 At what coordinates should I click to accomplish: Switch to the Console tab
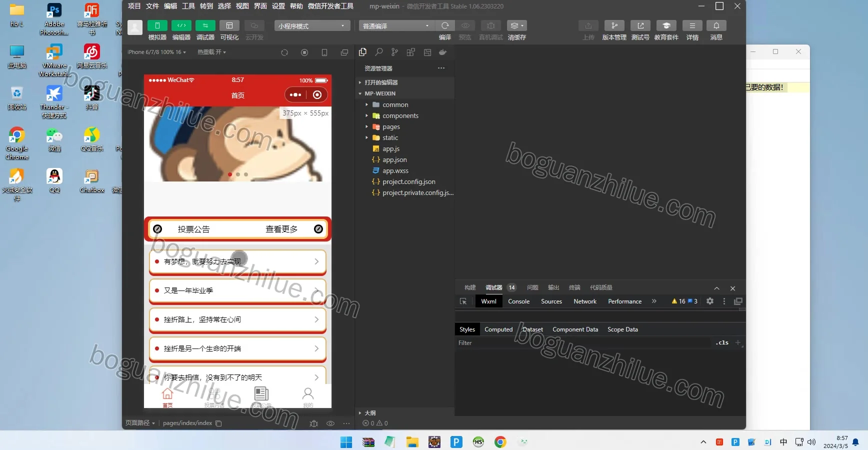point(518,301)
